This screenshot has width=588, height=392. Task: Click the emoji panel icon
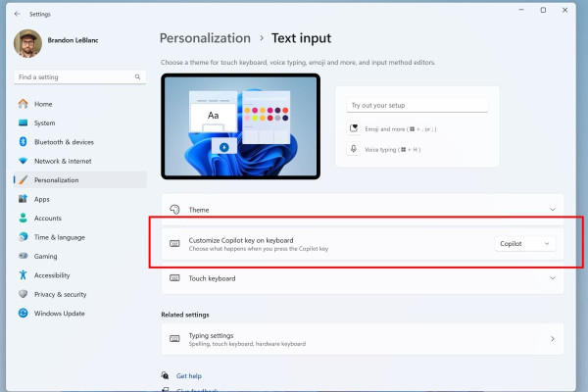[353, 128]
